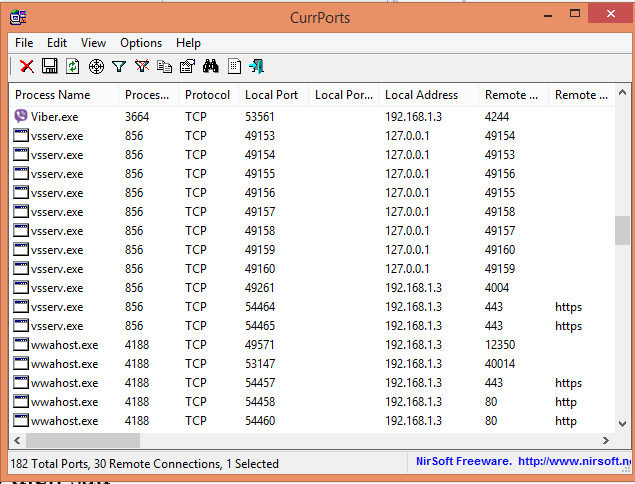The image size is (635, 484).
Task: Click remote port cell 40014
Action: 500,364
